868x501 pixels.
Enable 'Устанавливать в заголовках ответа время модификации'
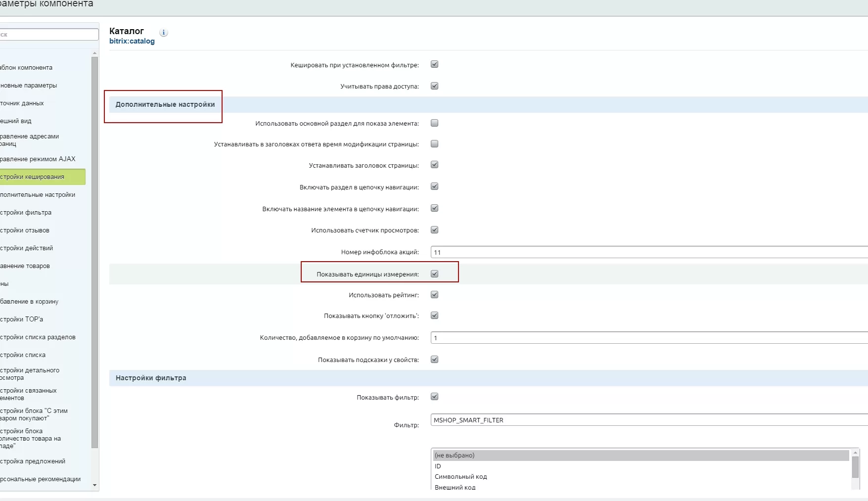pyautogui.click(x=435, y=144)
